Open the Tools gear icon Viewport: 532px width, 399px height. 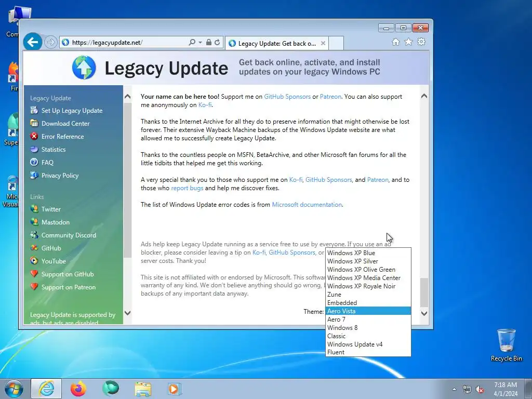(421, 42)
